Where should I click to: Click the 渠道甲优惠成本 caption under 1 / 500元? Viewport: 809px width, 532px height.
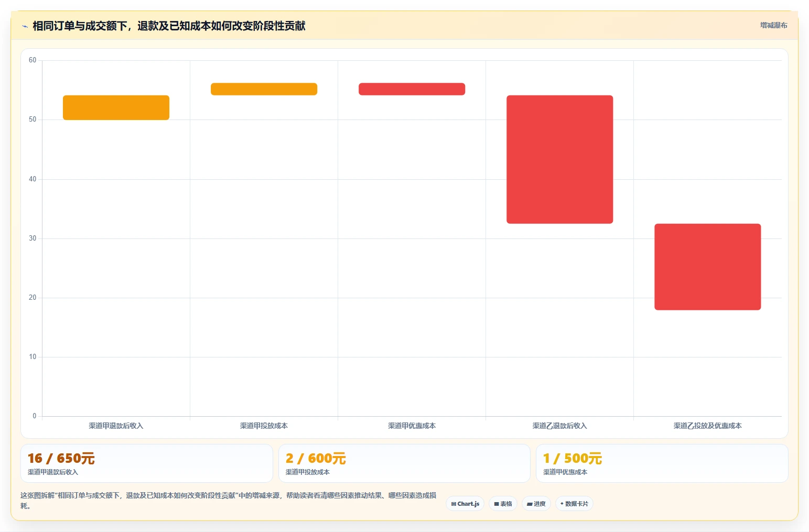[x=565, y=472]
